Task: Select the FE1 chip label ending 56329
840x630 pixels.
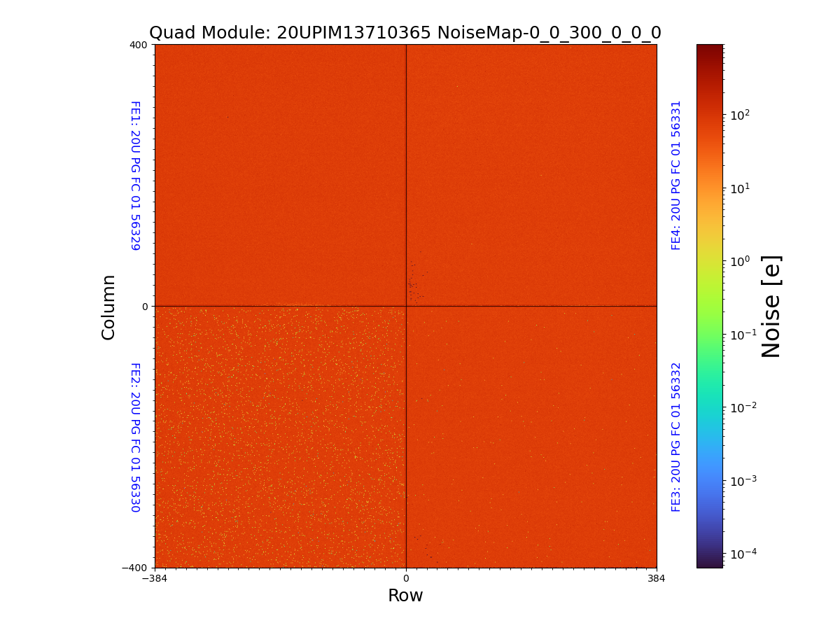Action: (x=135, y=176)
